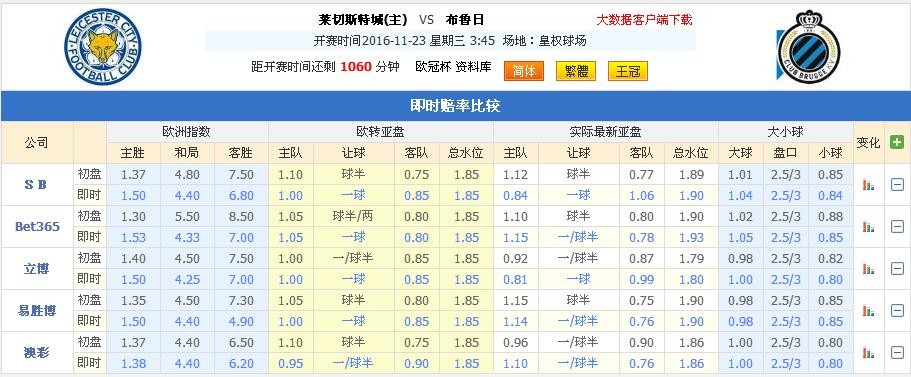Click the 实际最新亚盘 column group header
911x377 pixels.
click(605, 132)
